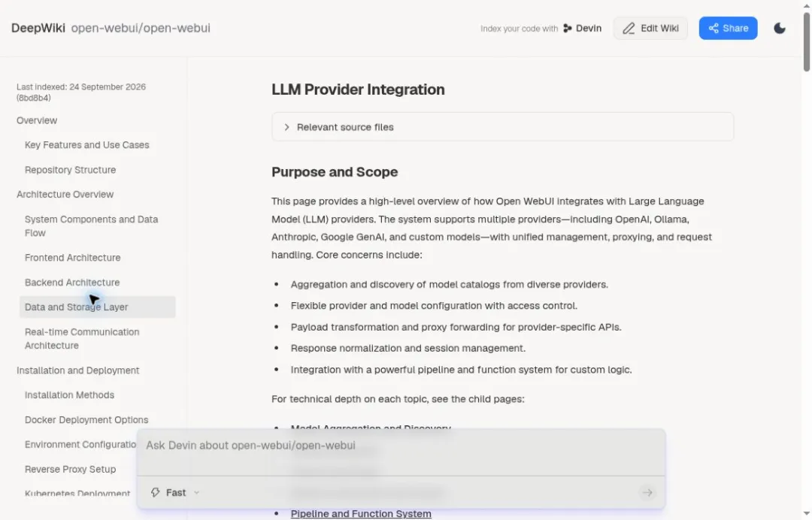This screenshot has width=812, height=520.
Task: Click the LLM Provider Integration heading
Action: [359, 89]
